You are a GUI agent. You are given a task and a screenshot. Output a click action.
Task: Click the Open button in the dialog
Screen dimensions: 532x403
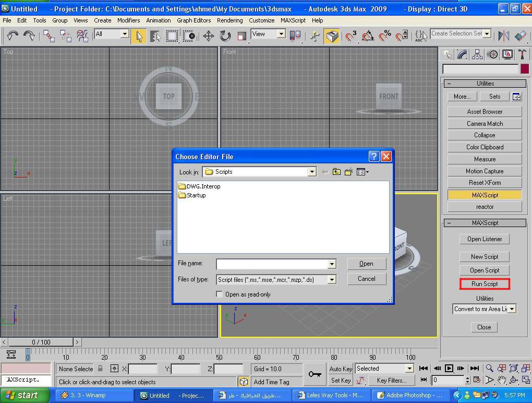coord(367,264)
